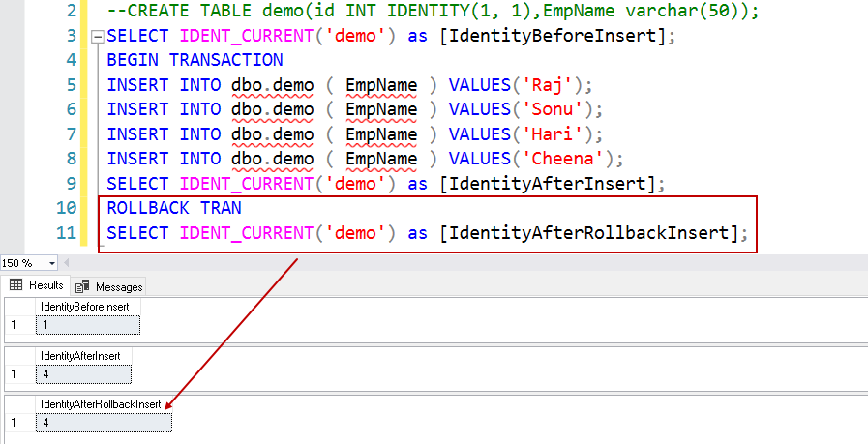The image size is (868, 444).
Task: Click line number 5 in the margin
Action: (x=71, y=86)
